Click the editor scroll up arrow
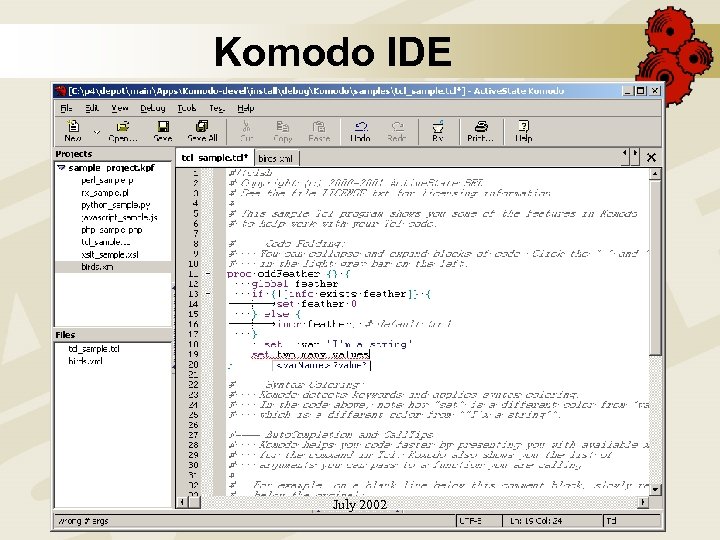The image size is (720, 540). pyautogui.click(x=655, y=174)
